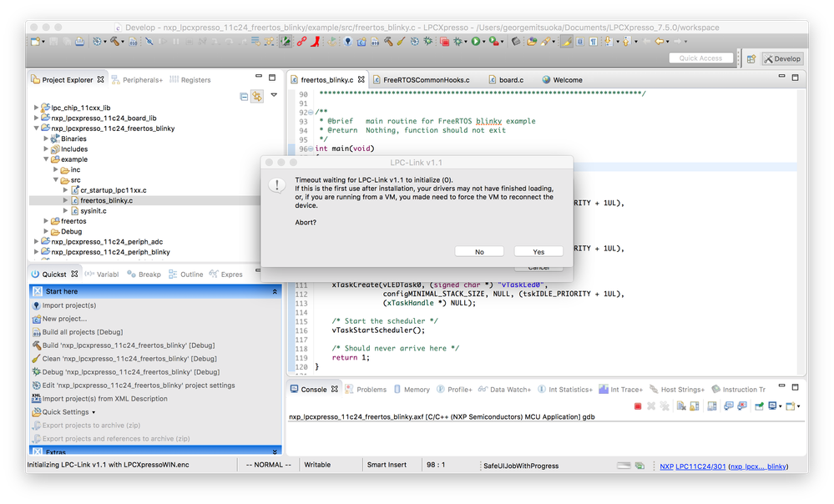Close the freertos_blinky.c editor tab
The width and height of the screenshot is (834, 504).
click(x=361, y=79)
